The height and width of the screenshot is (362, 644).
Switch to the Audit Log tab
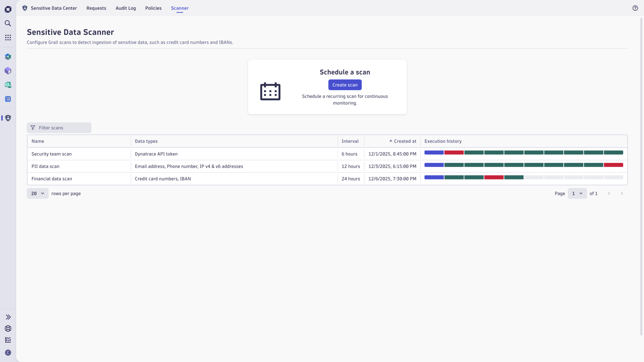(126, 8)
